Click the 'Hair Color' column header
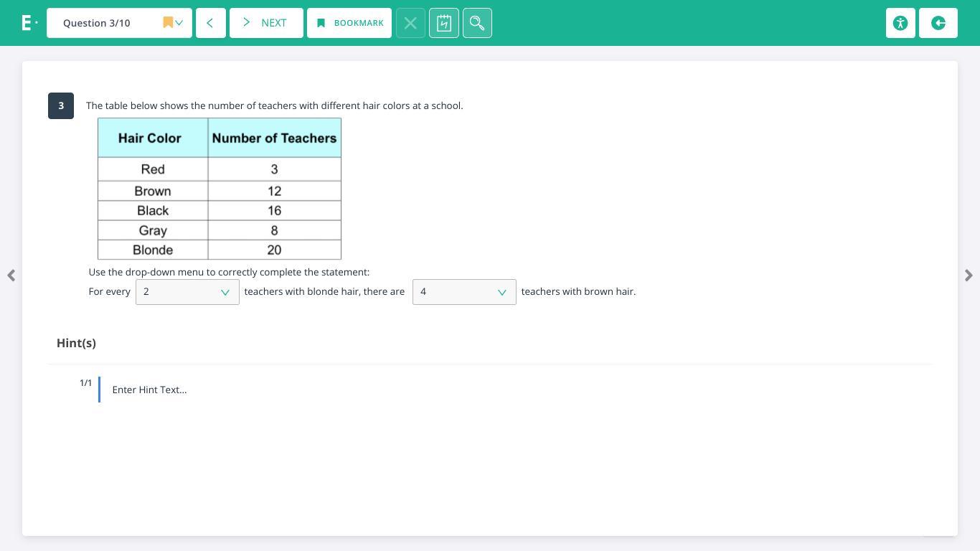 153,138
